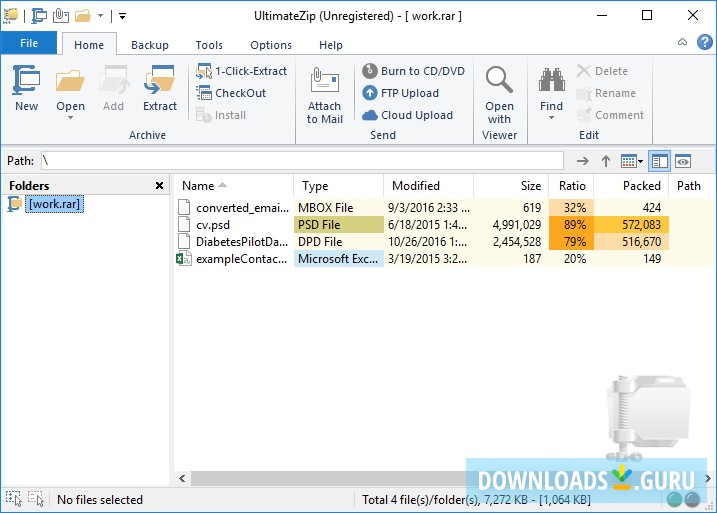Open the File menu

29,43
